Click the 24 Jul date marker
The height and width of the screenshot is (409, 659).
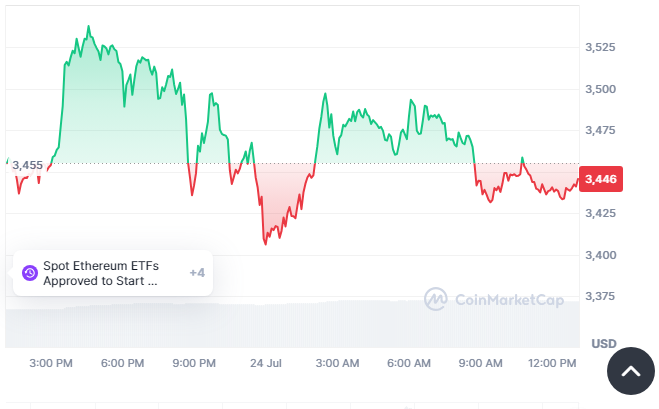[264, 363]
